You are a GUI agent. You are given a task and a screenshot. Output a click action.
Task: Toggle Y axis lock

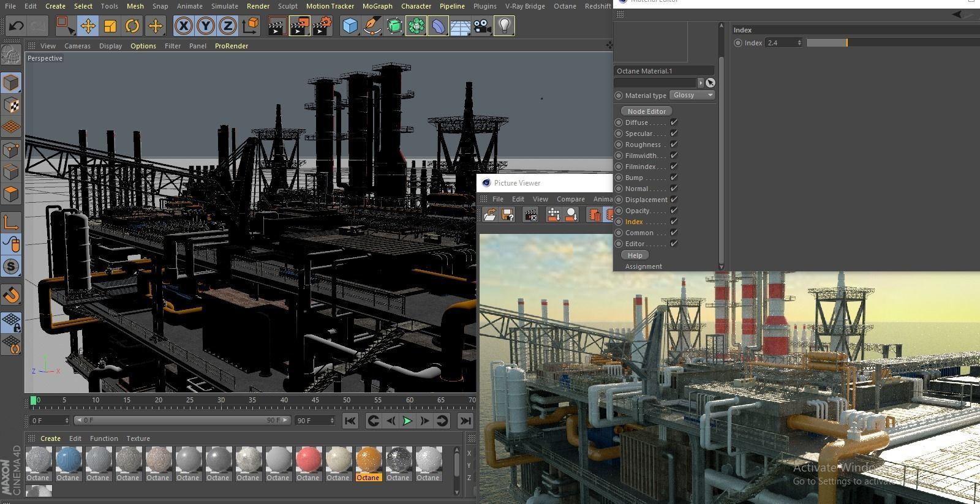(x=206, y=26)
